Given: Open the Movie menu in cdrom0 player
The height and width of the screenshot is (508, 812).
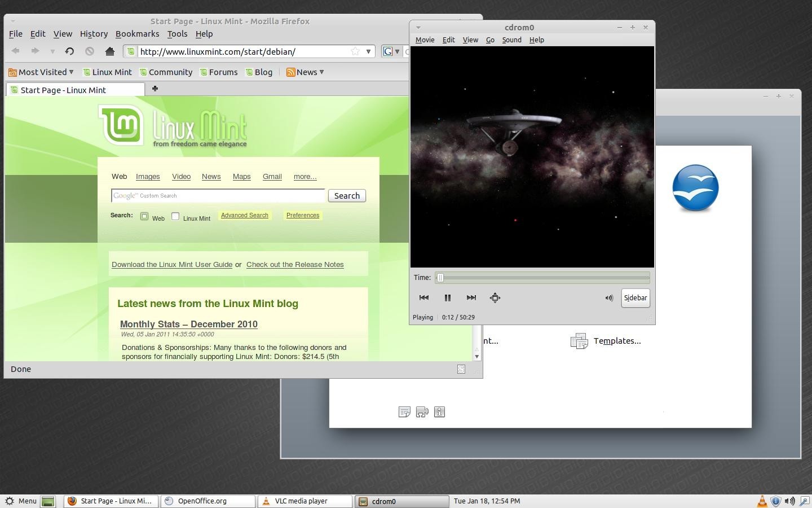Looking at the screenshot, I should tap(425, 40).
